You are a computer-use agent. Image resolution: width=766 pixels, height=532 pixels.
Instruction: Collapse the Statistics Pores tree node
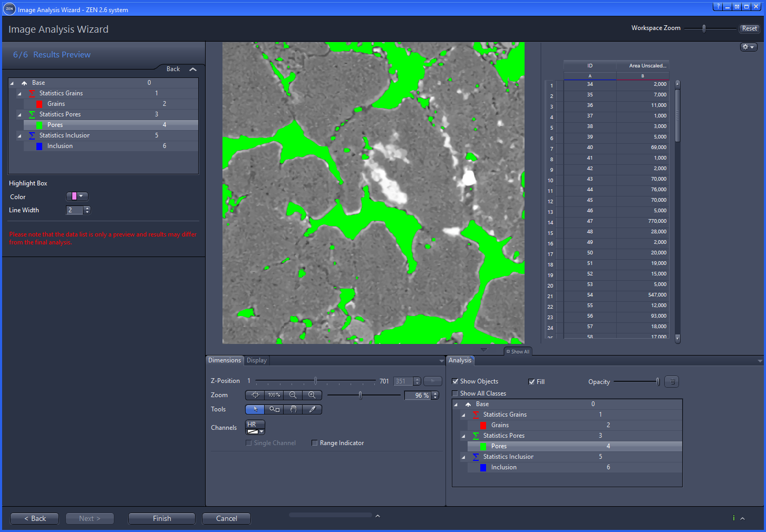point(20,114)
